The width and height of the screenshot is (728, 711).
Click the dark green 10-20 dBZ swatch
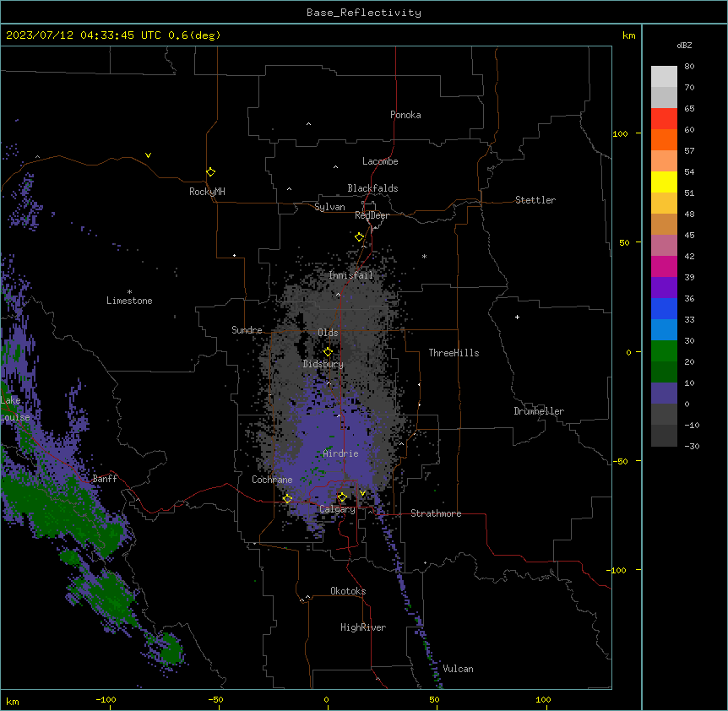(664, 372)
